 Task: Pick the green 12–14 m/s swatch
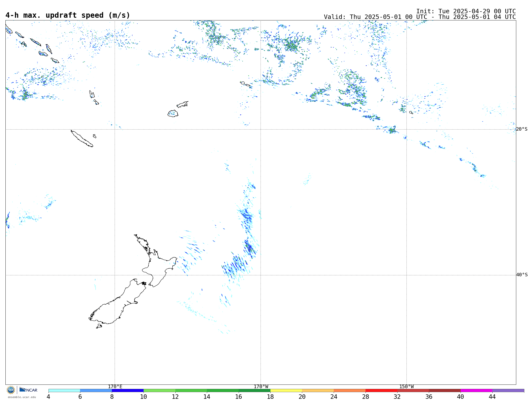point(191,391)
